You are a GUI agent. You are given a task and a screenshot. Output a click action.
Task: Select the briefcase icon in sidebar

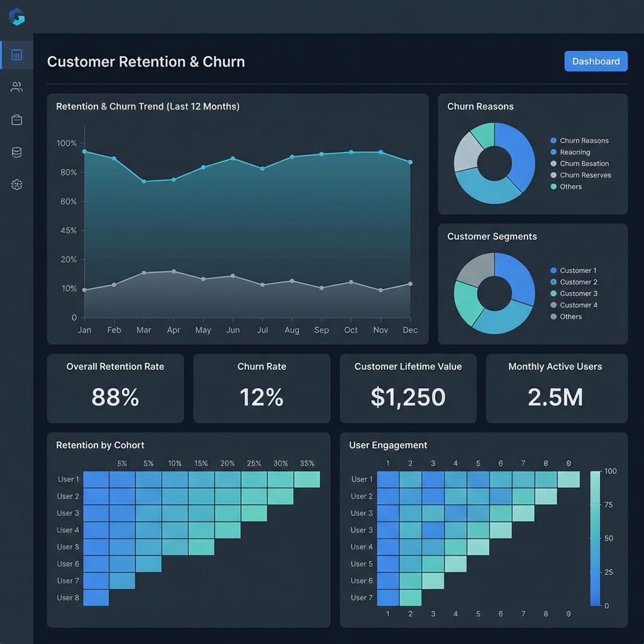17,119
